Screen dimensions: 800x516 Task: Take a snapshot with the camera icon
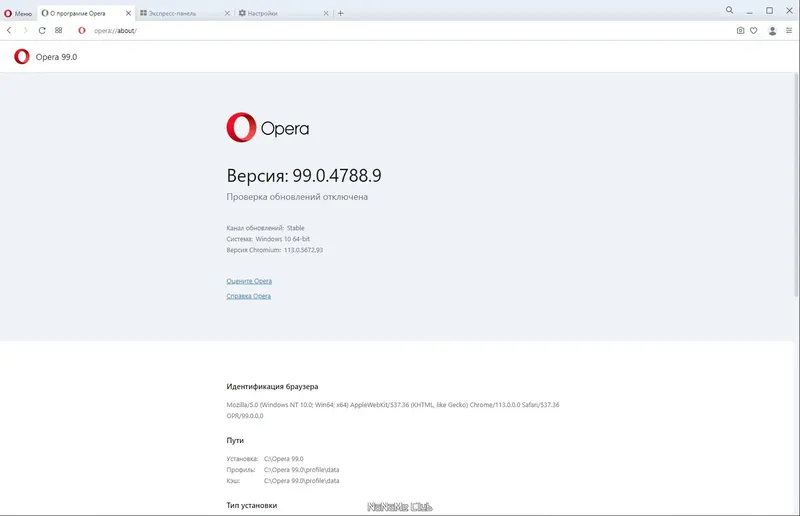point(740,31)
